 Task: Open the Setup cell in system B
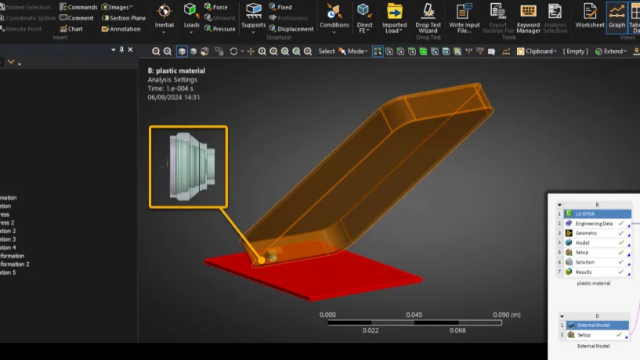(598, 253)
